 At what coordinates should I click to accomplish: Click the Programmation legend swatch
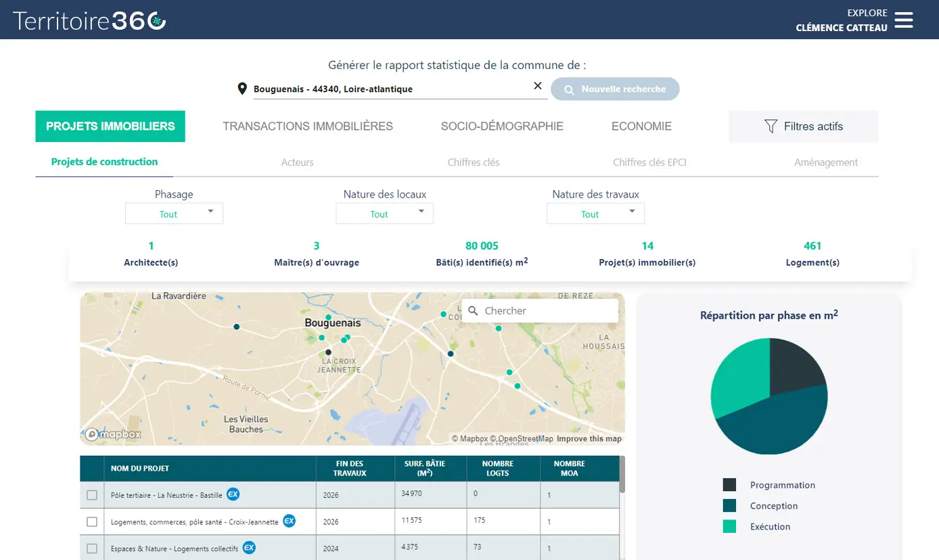pyautogui.click(x=729, y=485)
